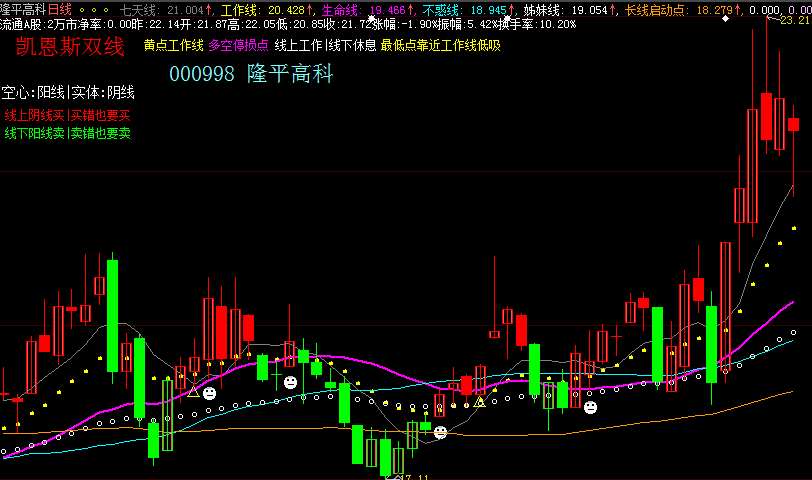The image size is (812, 480).
Task: Click the rightmost smiley face marker
Action: (590, 407)
